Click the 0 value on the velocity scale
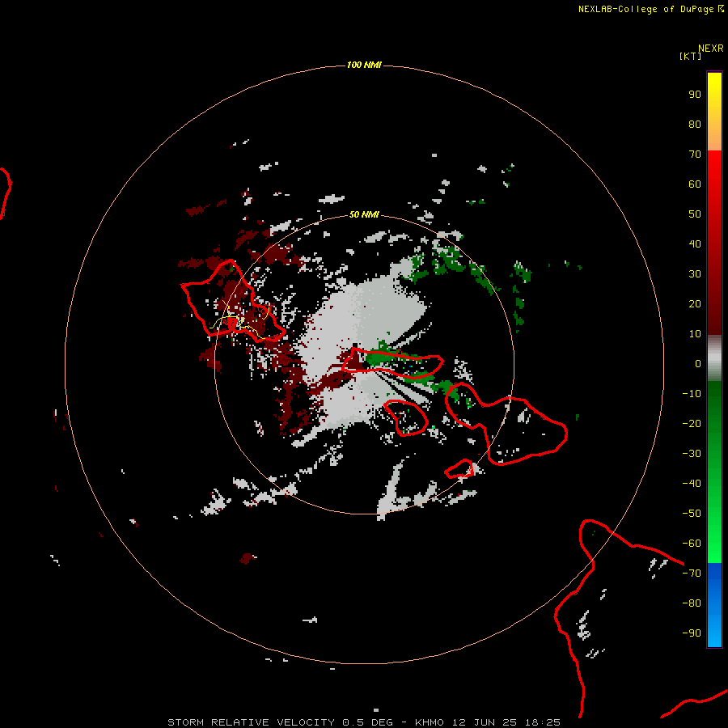 click(x=698, y=363)
